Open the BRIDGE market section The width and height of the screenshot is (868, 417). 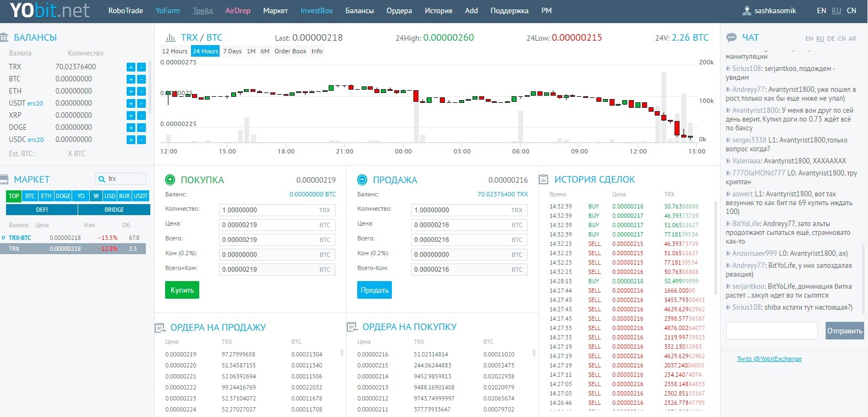(x=114, y=210)
